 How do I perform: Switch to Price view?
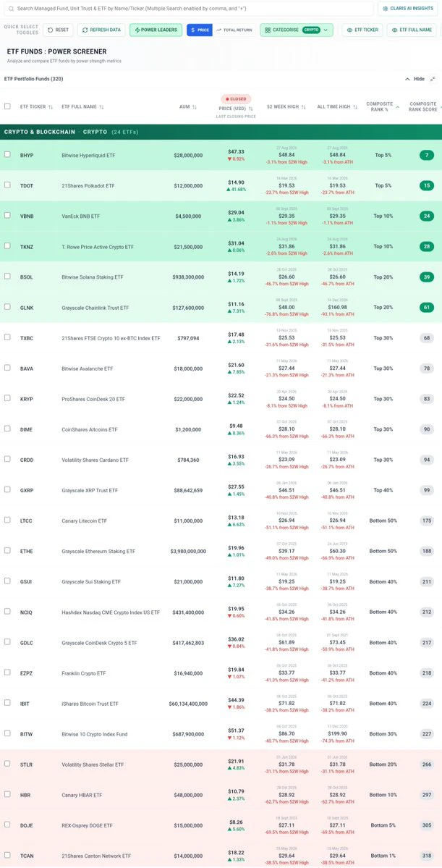200,30
